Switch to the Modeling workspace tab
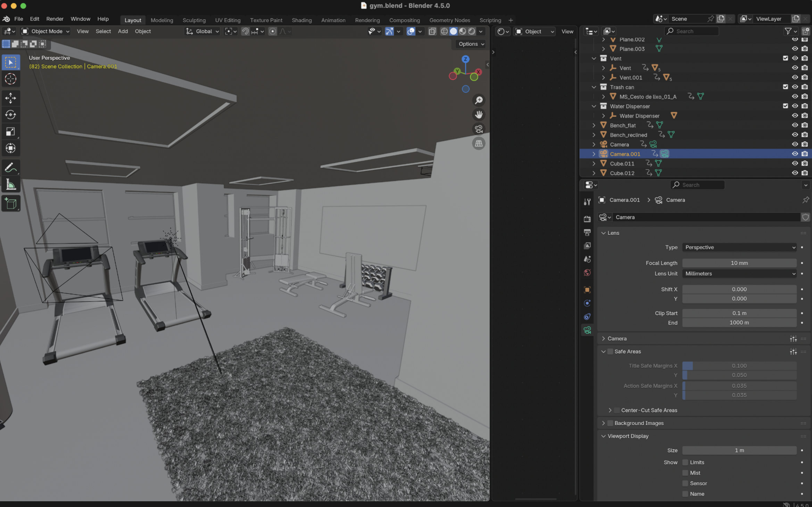 [162, 20]
